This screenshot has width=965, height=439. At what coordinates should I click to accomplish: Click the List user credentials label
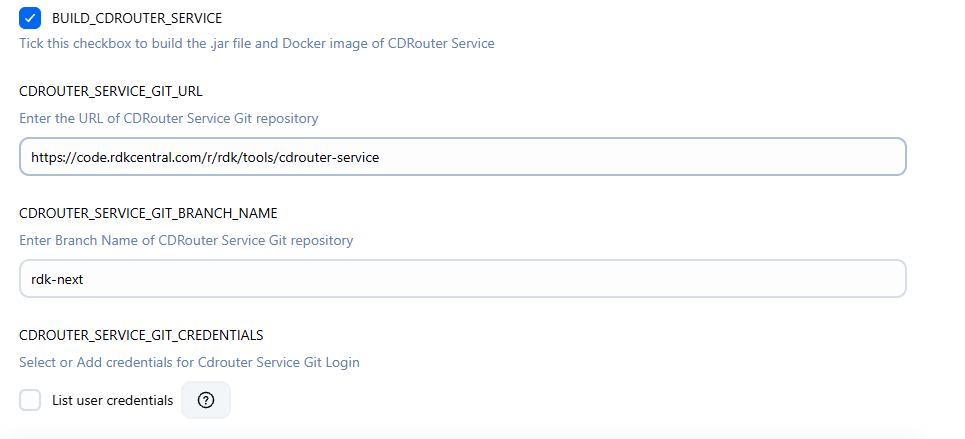(x=113, y=400)
